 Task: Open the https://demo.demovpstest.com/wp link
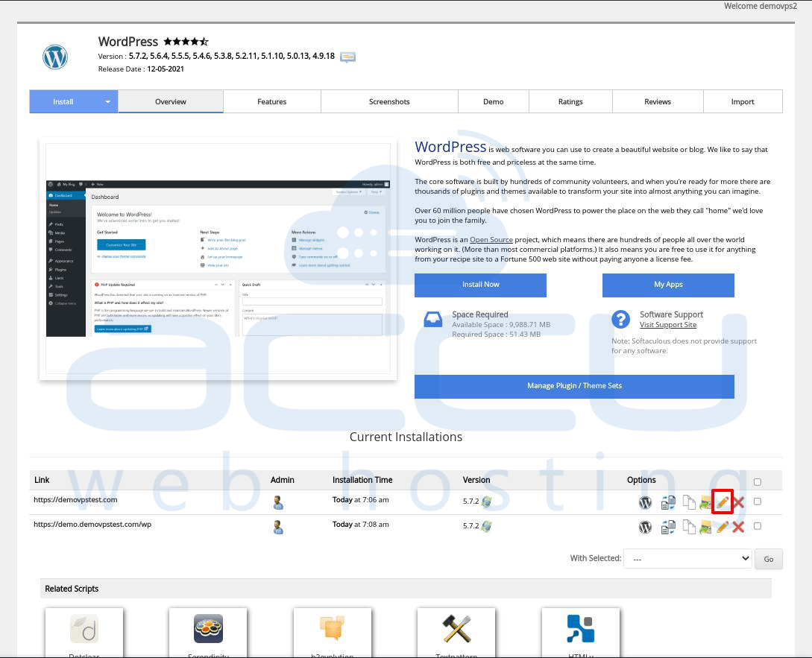pyautogui.click(x=92, y=525)
